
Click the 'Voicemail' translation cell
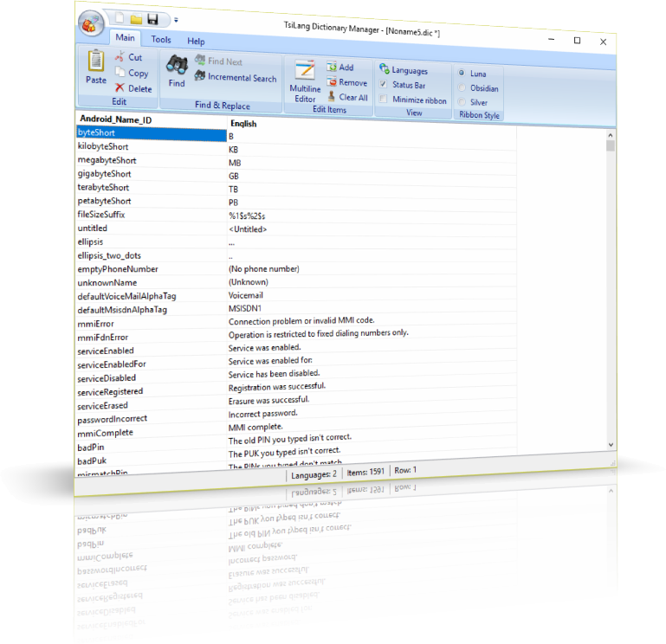[372, 295]
